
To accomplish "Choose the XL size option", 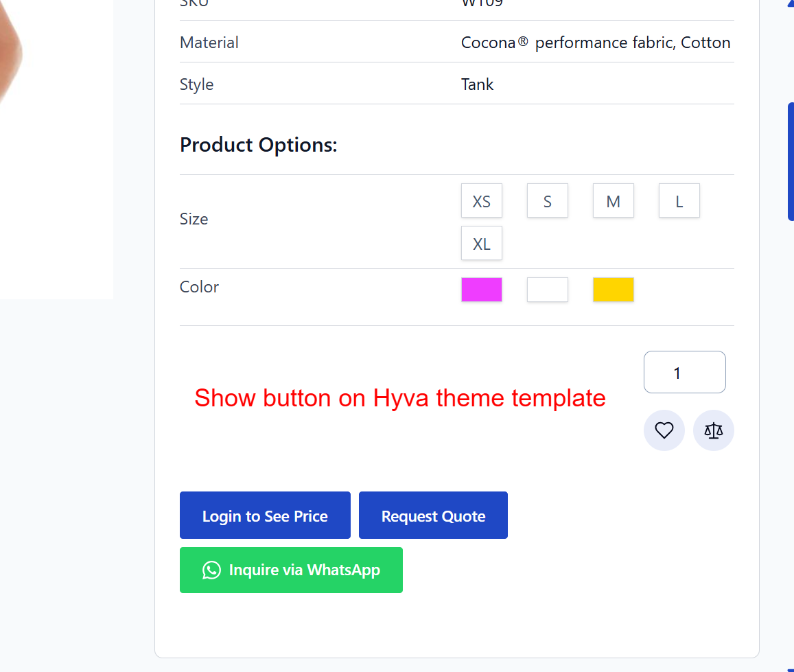I will [481, 244].
